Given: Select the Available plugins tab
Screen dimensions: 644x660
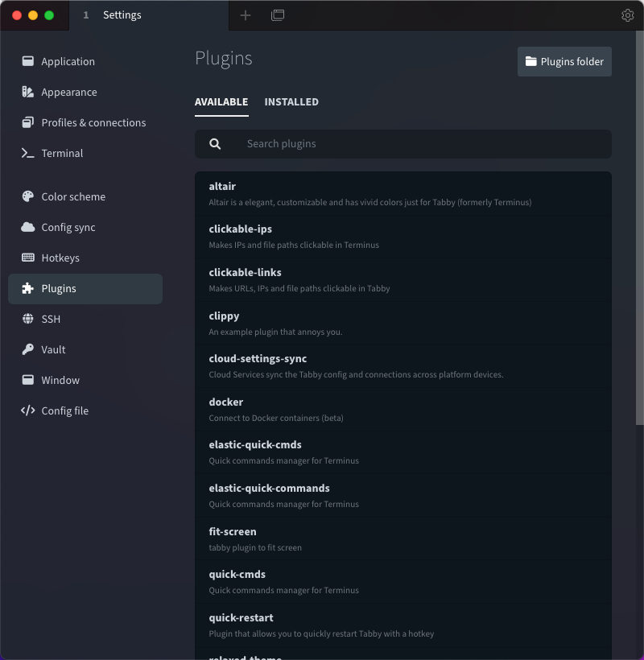Looking at the screenshot, I should [221, 102].
